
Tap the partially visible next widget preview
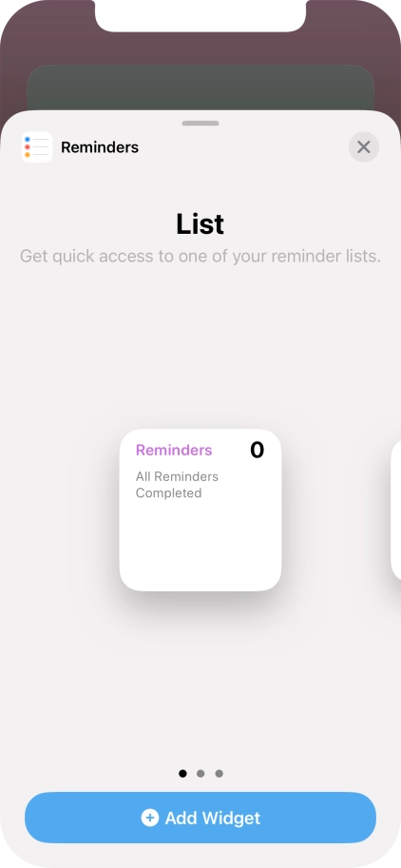396,510
